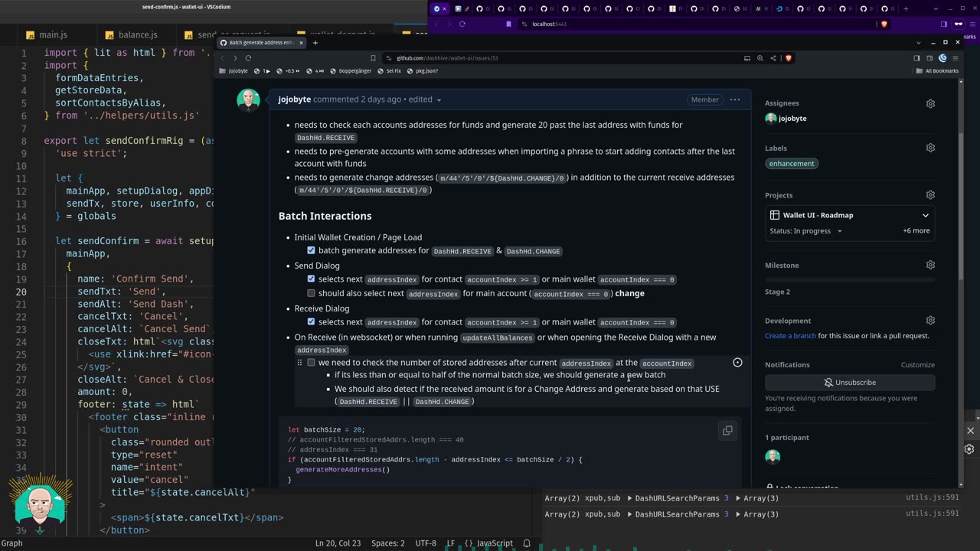Click the zoom magnifier icon in address bar
Screen dimensions: 980x551
pos(760,58)
